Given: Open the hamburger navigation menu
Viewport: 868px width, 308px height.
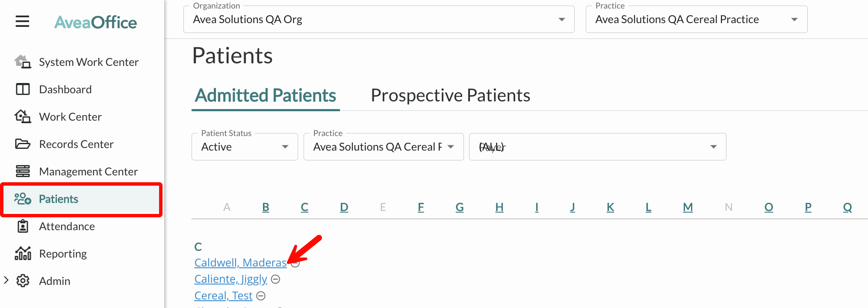Looking at the screenshot, I should (x=22, y=21).
